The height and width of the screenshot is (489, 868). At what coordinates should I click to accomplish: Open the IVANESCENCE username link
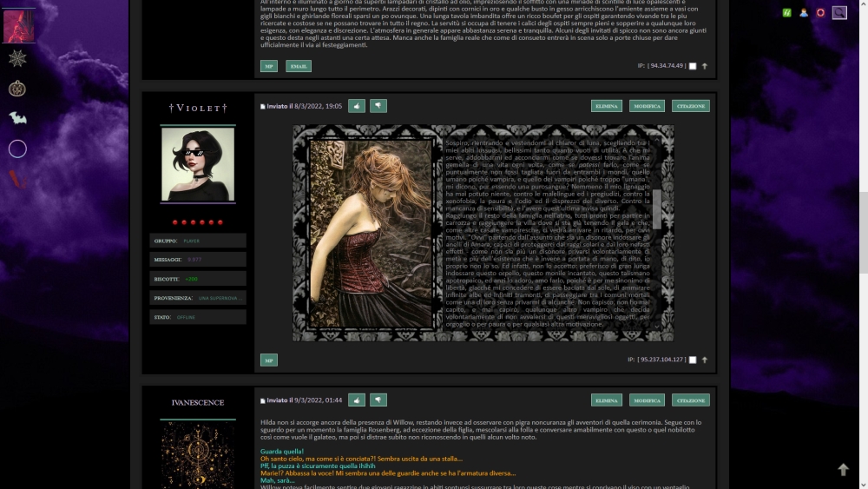pyautogui.click(x=198, y=403)
